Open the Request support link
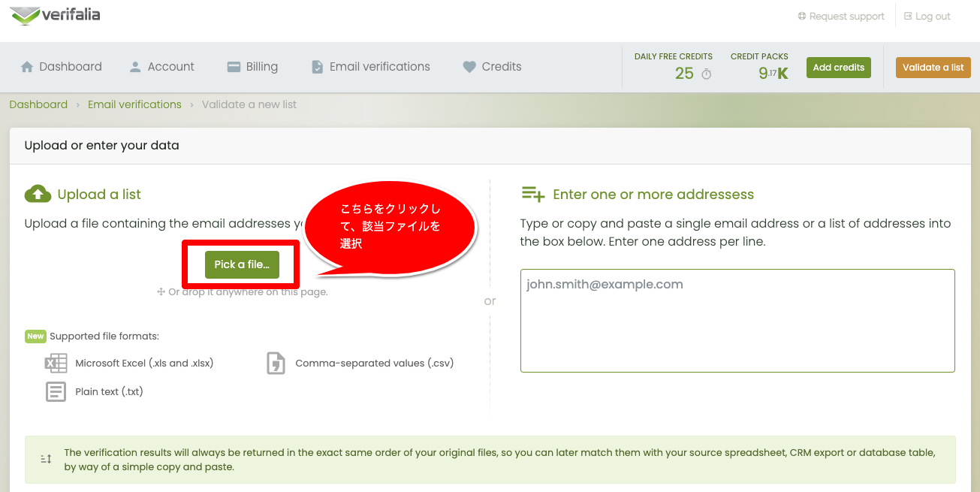Image resolution: width=980 pixels, height=492 pixels. point(841,16)
